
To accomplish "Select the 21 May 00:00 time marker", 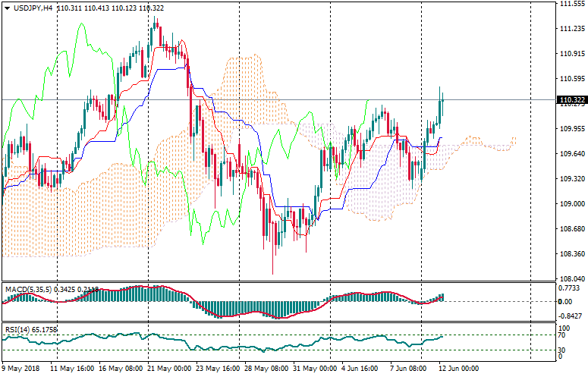I will (170, 368).
